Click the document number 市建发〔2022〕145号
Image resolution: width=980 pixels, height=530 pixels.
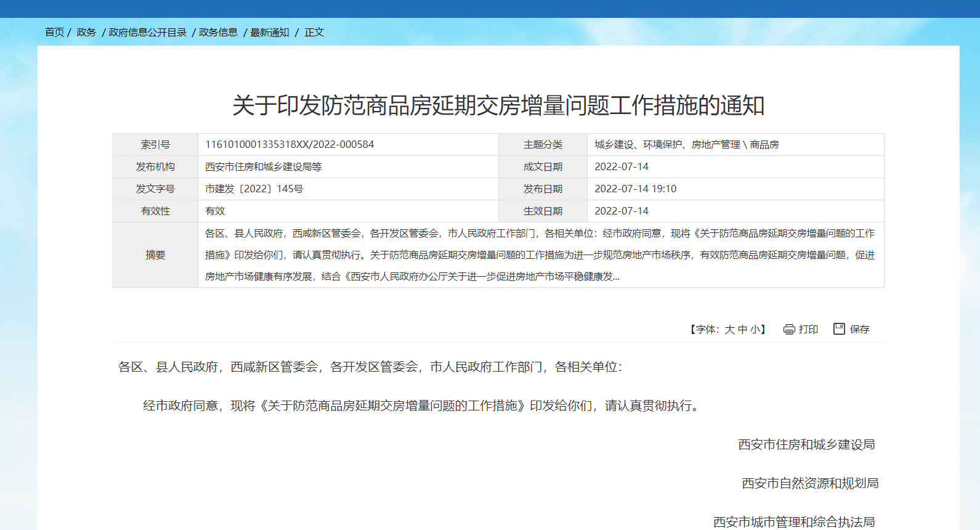point(254,189)
